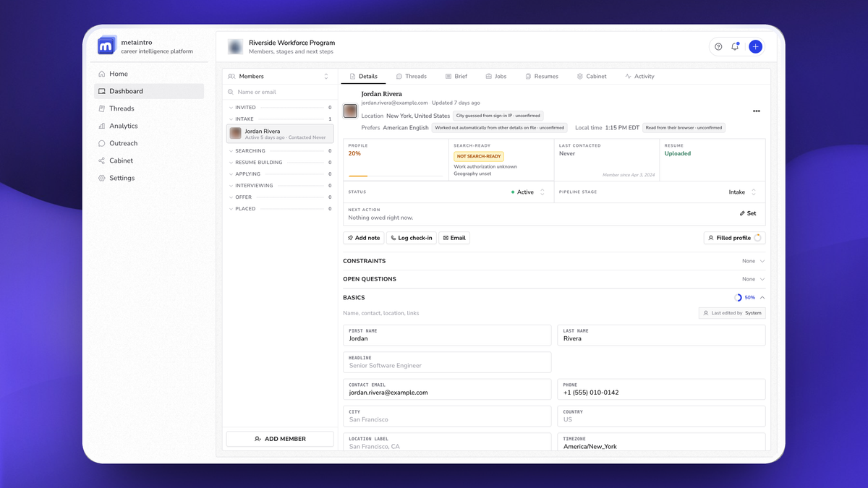Open Threads in the sidebar

point(149,108)
